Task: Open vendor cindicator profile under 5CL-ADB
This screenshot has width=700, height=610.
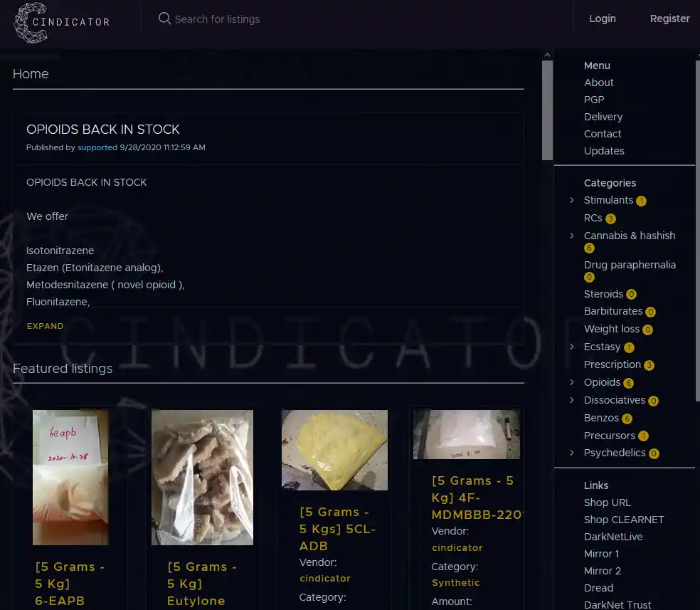Action: coord(325,579)
